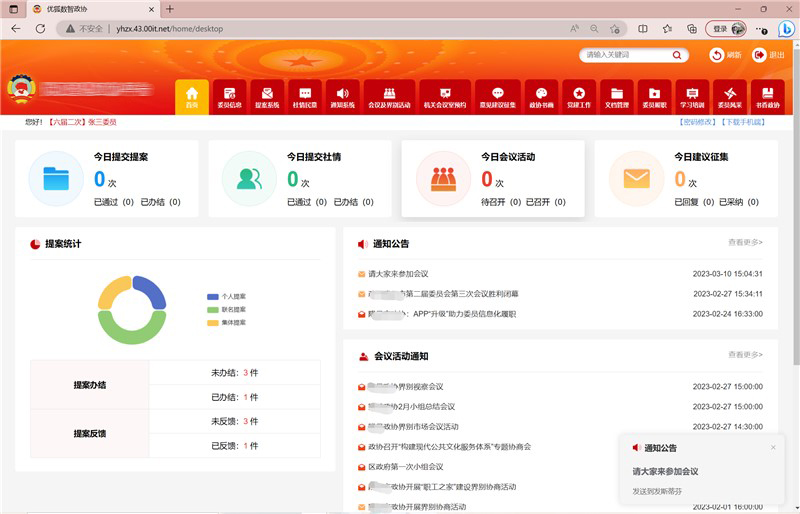The image size is (800, 514).
Task: Open the 首页 home nav icon
Action: coord(192,95)
